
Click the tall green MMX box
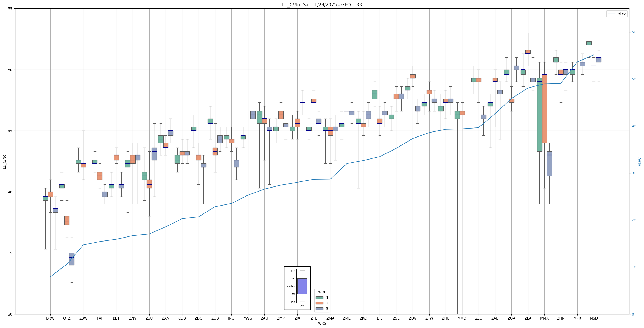pos(539,115)
